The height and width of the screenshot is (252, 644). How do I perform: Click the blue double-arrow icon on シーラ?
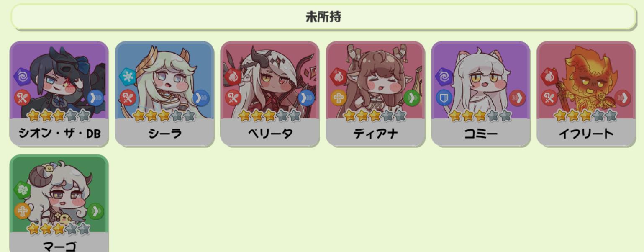click(201, 98)
